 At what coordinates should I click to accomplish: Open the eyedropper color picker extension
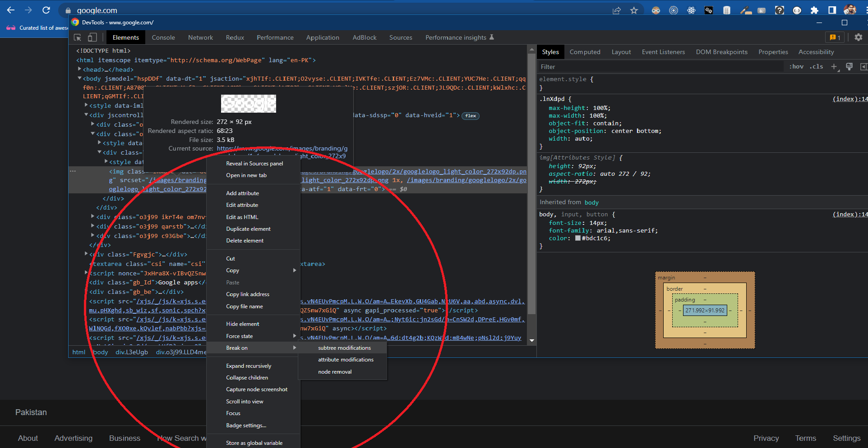click(745, 10)
